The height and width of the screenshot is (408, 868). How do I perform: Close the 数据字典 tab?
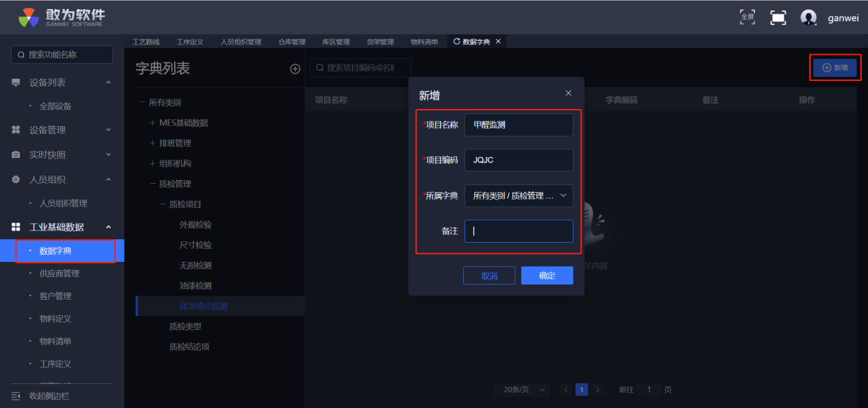[x=498, y=42]
